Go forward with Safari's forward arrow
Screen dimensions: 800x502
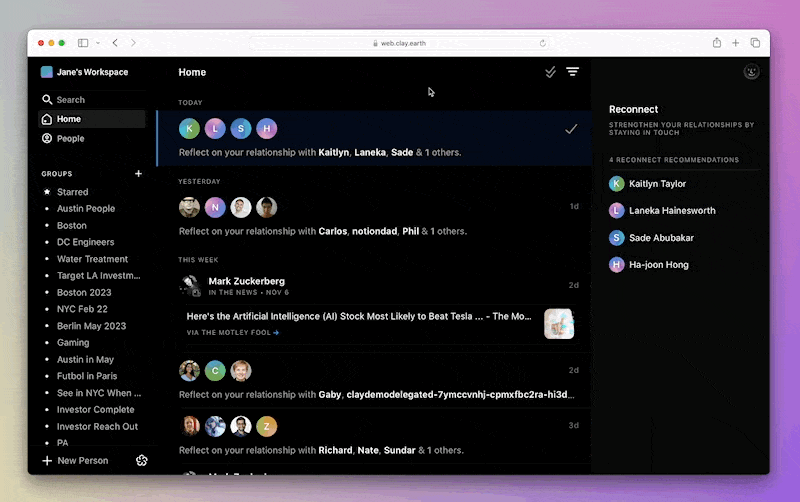point(133,43)
